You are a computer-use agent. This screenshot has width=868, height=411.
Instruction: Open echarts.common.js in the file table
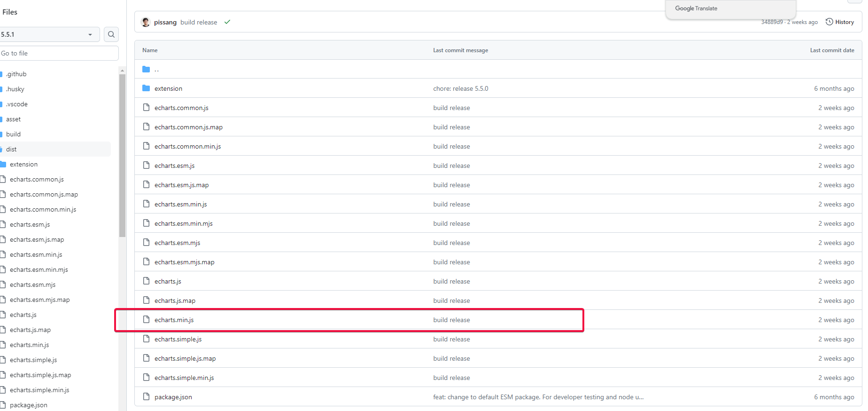tap(181, 108)
